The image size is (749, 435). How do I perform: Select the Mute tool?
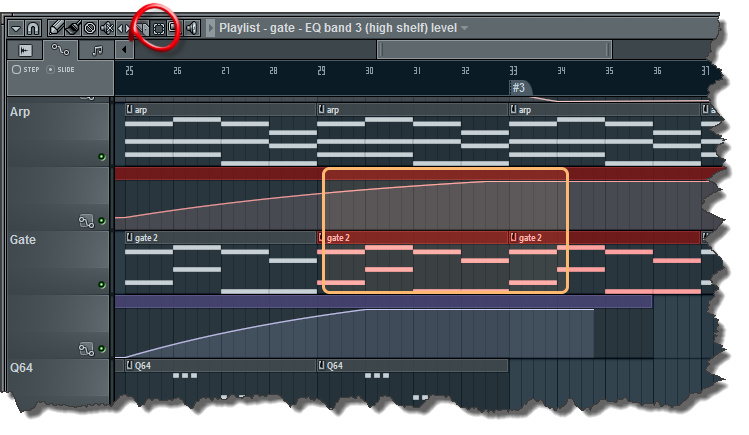coord(107,28)
